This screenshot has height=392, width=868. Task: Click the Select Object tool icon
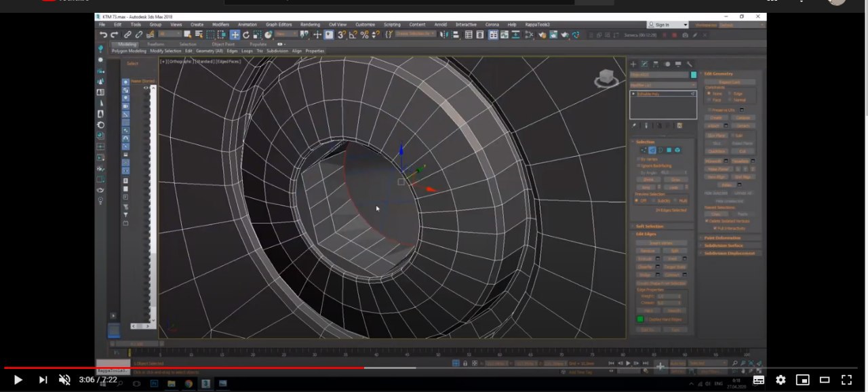tap(188, 35)
